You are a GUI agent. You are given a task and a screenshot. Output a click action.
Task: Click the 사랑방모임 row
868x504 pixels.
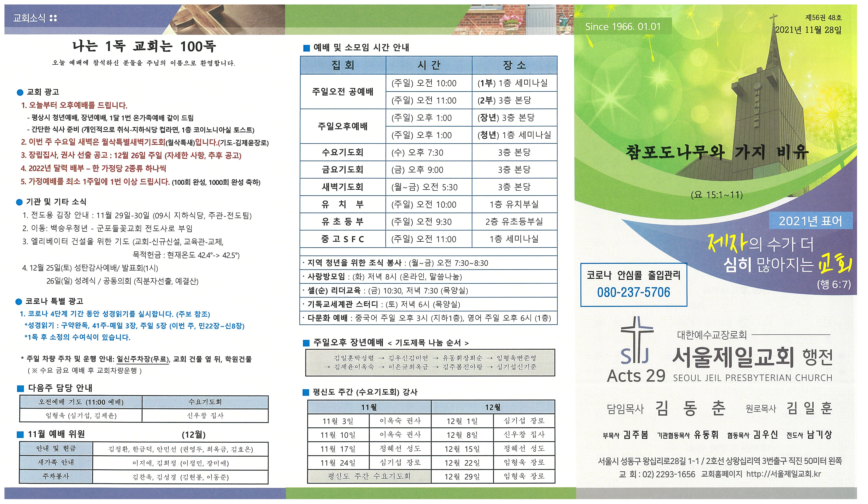point(429,277)
